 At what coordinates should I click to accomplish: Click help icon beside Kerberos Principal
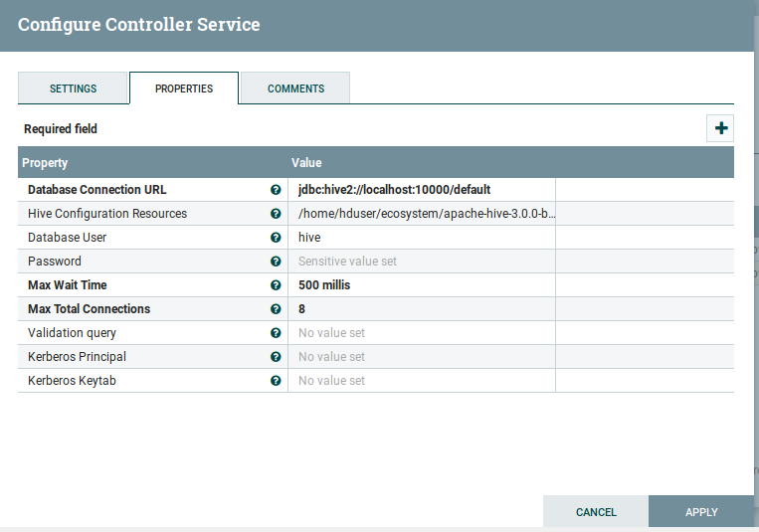(x=276, y=357)
